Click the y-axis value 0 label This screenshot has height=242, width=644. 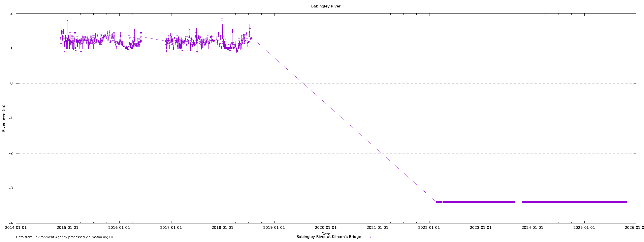(11, 83)
